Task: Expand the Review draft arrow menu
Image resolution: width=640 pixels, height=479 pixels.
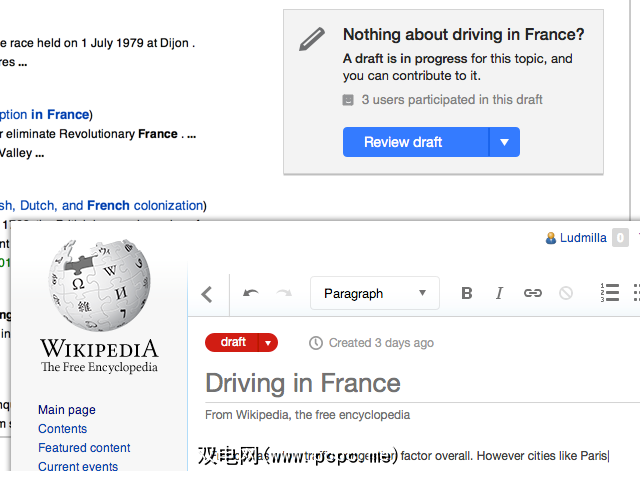Action: click(504, 142)
